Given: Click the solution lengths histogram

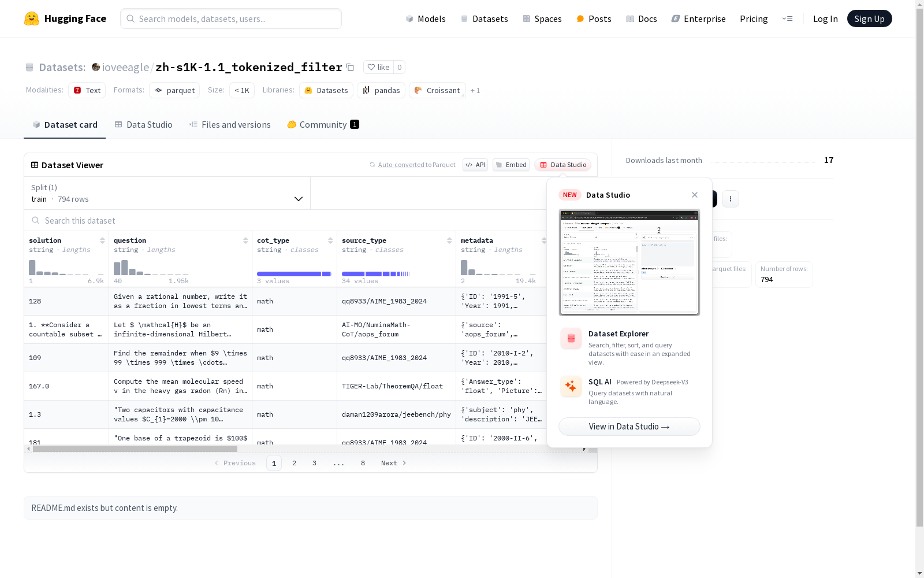Looking at the screenshot, I should [66, 268].
